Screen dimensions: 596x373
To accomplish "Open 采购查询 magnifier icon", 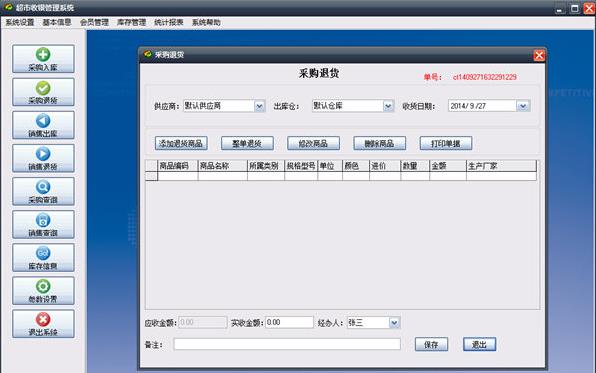I will point(43,187).
